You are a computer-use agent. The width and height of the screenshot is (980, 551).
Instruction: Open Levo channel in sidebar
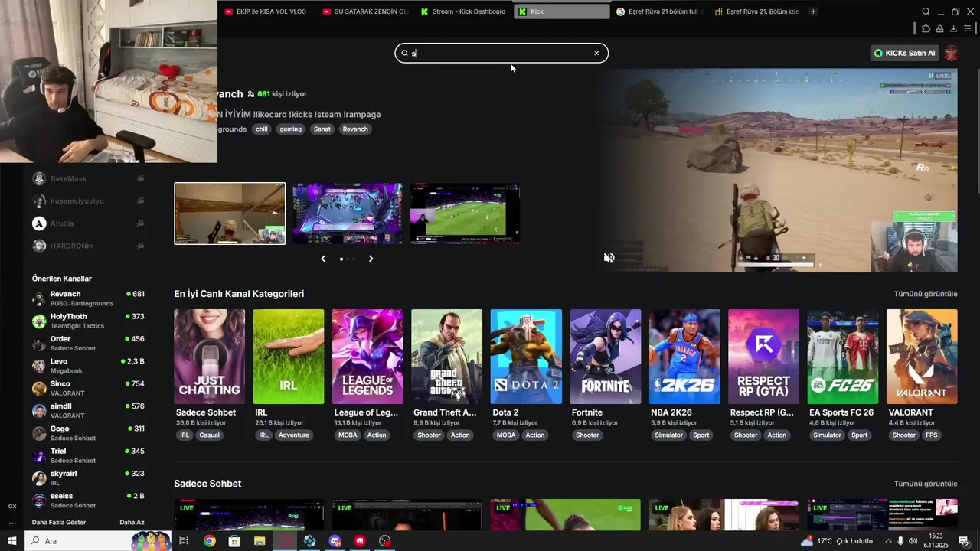88,366
